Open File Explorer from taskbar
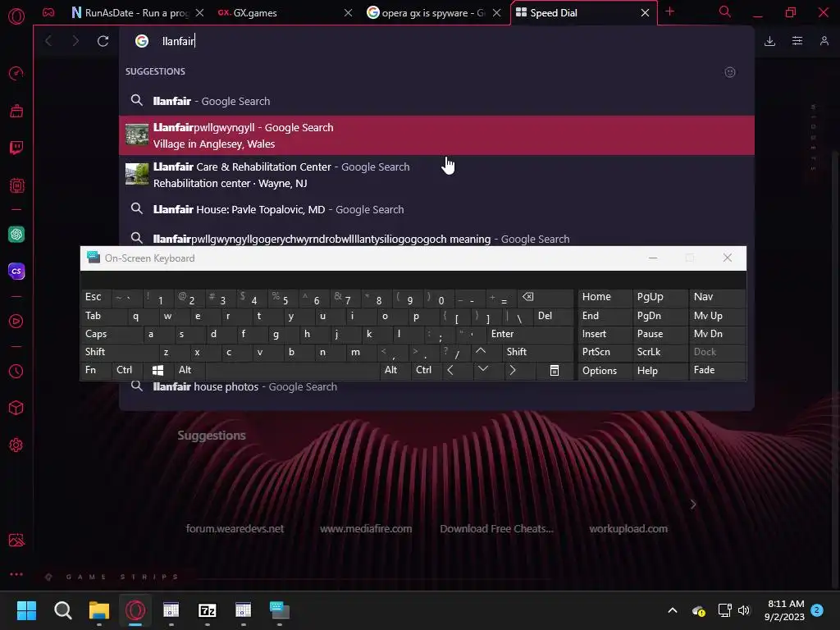Screen dimensions: 840x630 [x=99, y=610]
